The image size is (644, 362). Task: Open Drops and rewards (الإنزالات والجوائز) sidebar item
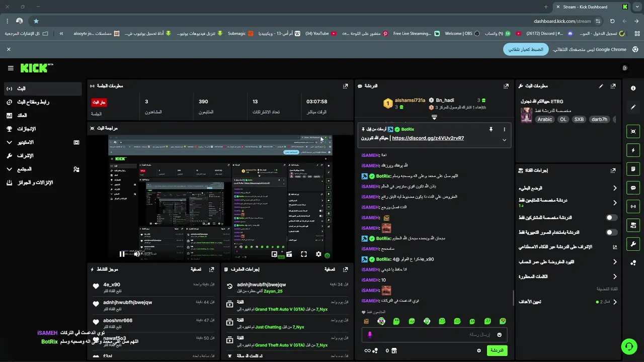pos(42,183)
